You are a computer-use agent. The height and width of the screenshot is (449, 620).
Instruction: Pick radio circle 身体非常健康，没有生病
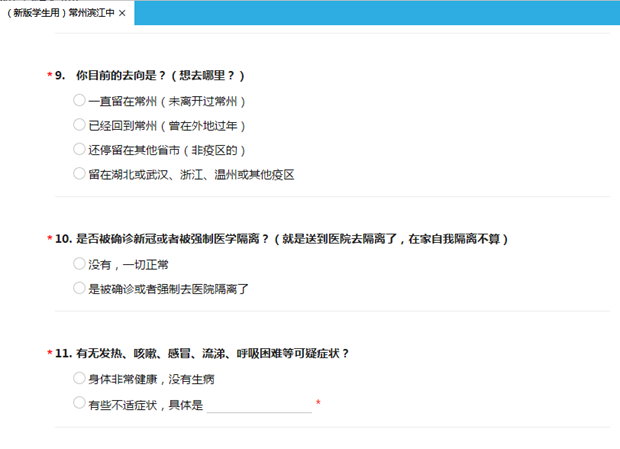click(x=80, y=379)
